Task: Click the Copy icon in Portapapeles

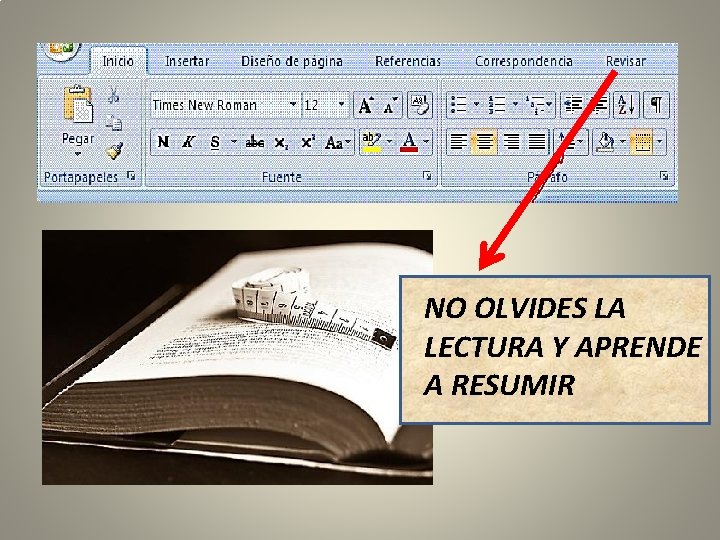Action: pos(113,123)
